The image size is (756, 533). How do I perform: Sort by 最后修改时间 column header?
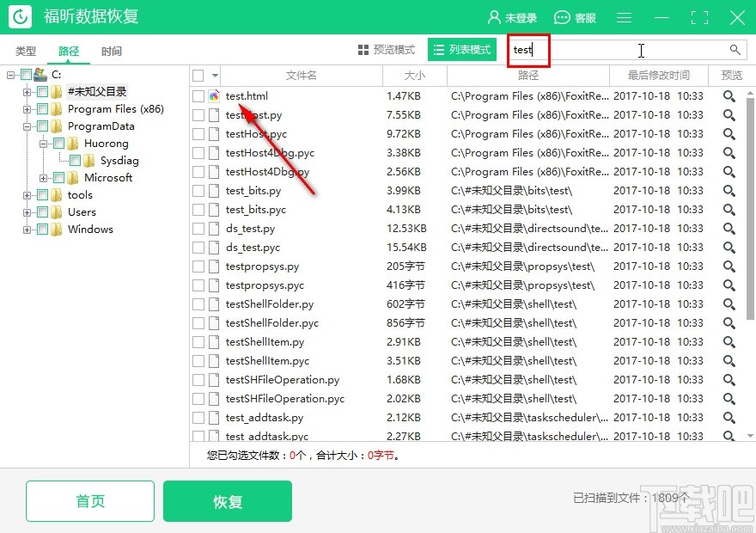(x=659, y=76)
